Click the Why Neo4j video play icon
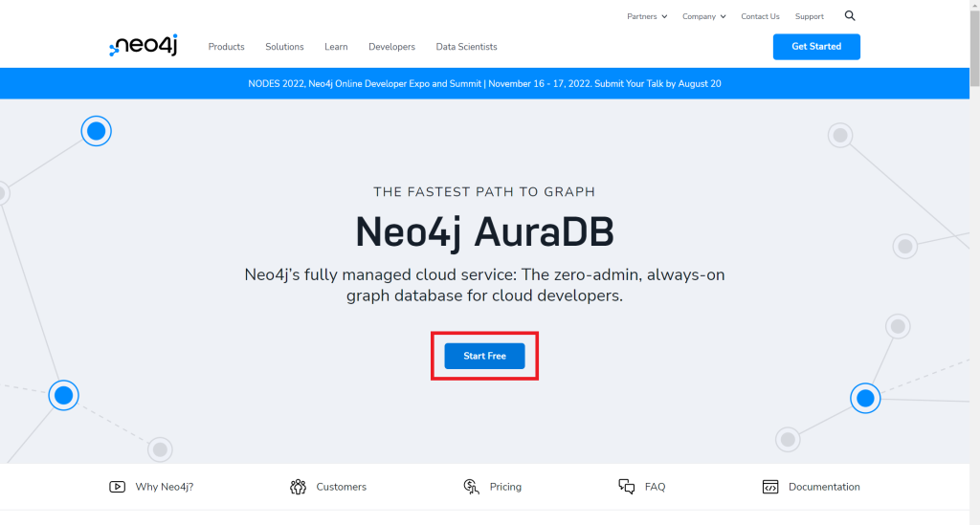 117,487
